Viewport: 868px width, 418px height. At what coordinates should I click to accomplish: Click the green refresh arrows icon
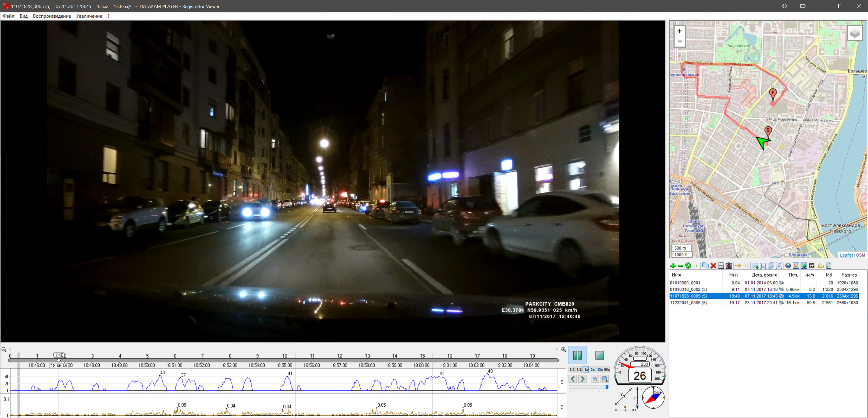688,266
